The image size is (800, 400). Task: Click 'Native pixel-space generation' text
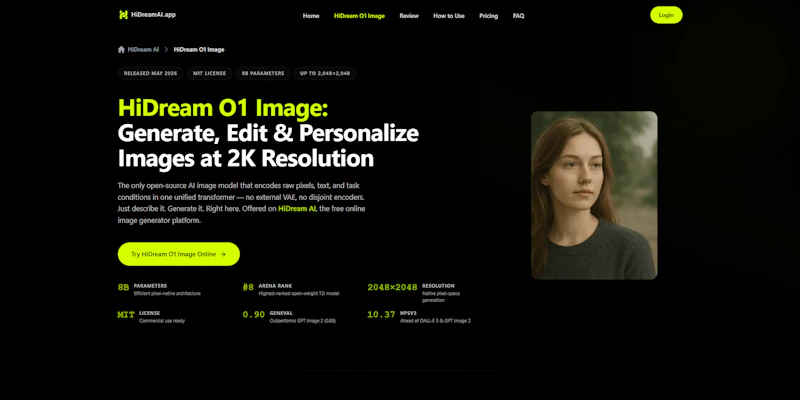point(443,297)
